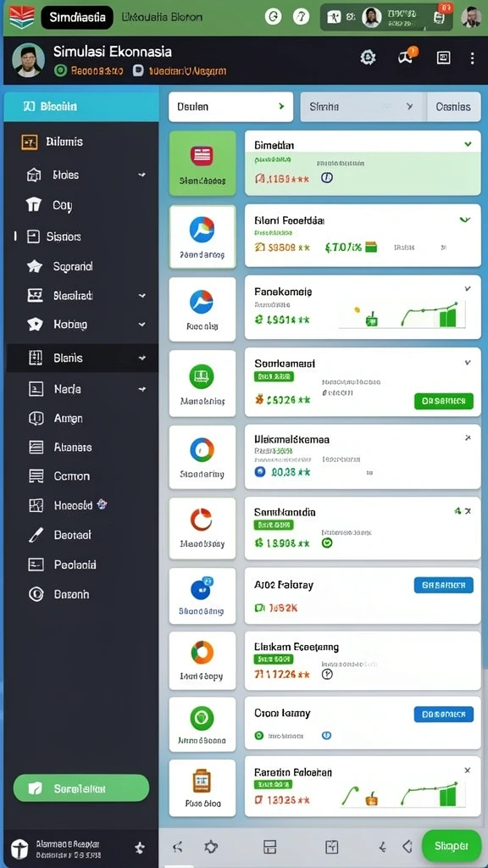Dismiss the Blakmalskemaa card with X
Screen dimensions: 488x868
[x=468, y=437]
